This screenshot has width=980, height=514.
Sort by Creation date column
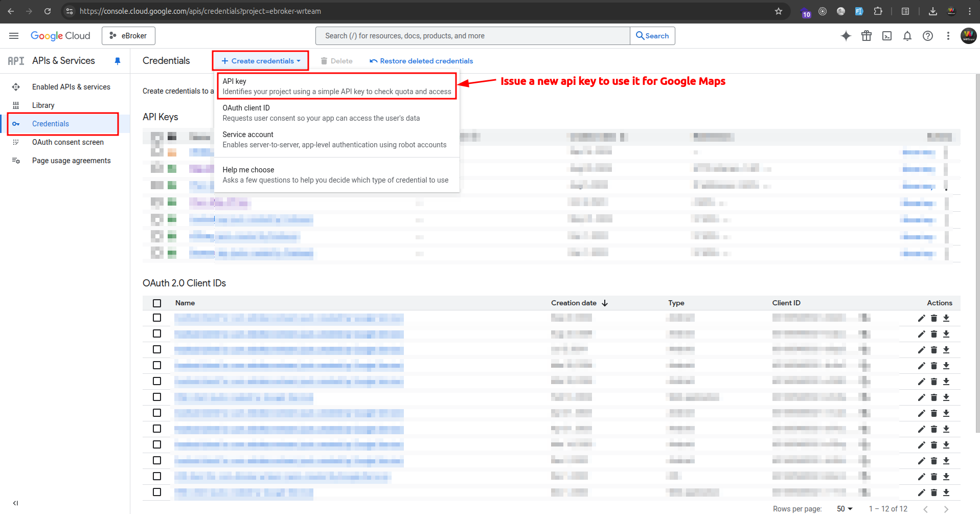(579, 303)
